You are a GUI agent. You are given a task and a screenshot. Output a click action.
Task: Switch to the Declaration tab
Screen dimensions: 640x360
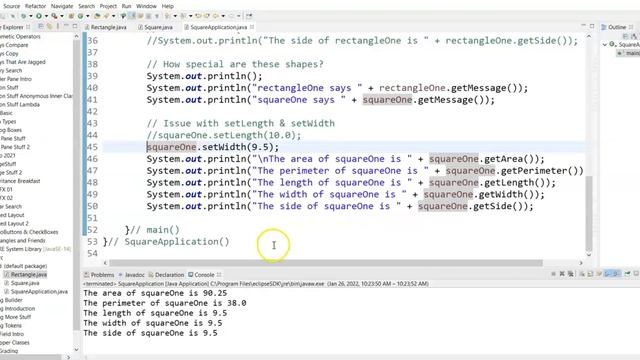coord(167,275)
